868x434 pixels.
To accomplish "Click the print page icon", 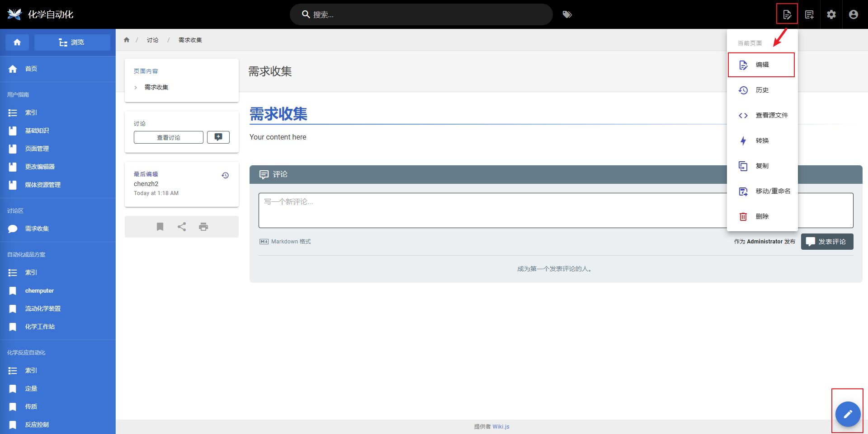I will pyautogui.click(x=203, y=227).
